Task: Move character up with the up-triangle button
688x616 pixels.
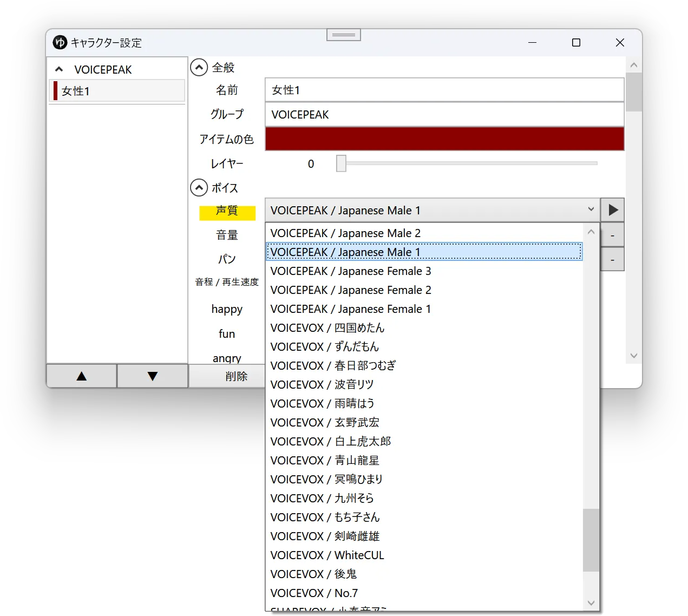Action: (x=82, y=376)
